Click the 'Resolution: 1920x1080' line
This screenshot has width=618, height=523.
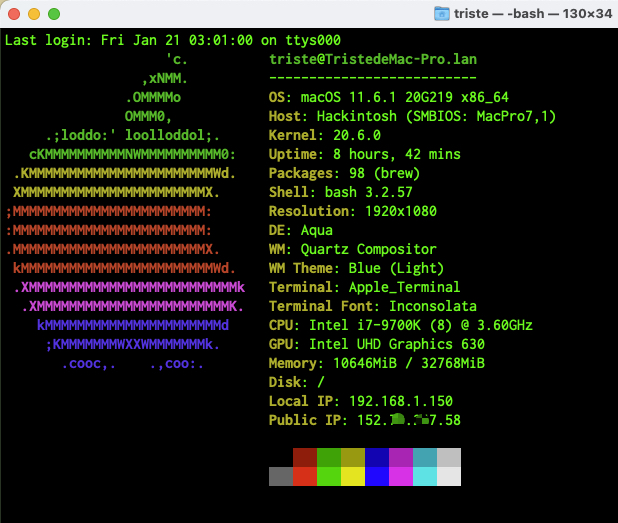[353, 211]
